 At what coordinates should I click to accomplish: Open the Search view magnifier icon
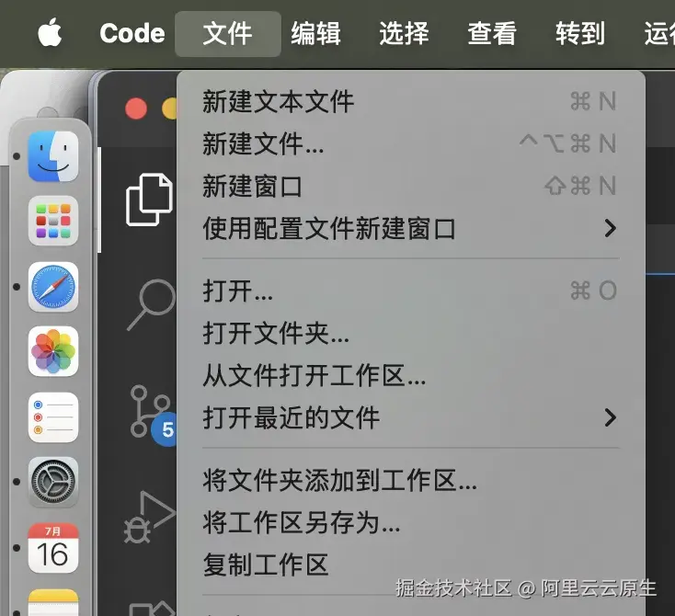151,304
